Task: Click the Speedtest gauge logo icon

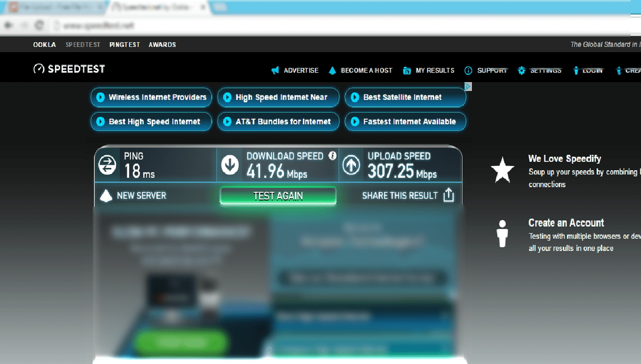Action: (x=39, y=69)
